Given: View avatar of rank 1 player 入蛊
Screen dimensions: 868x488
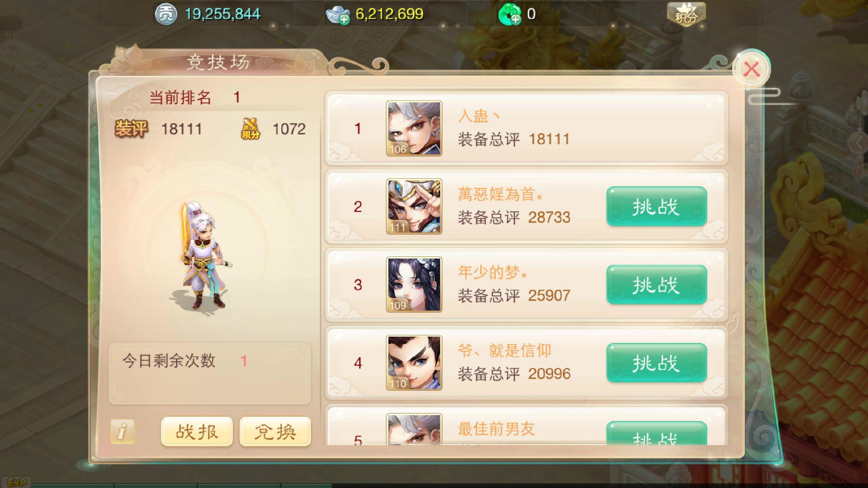Looking at the screenshot, I should pyautogui.click(x=414, y=128).
